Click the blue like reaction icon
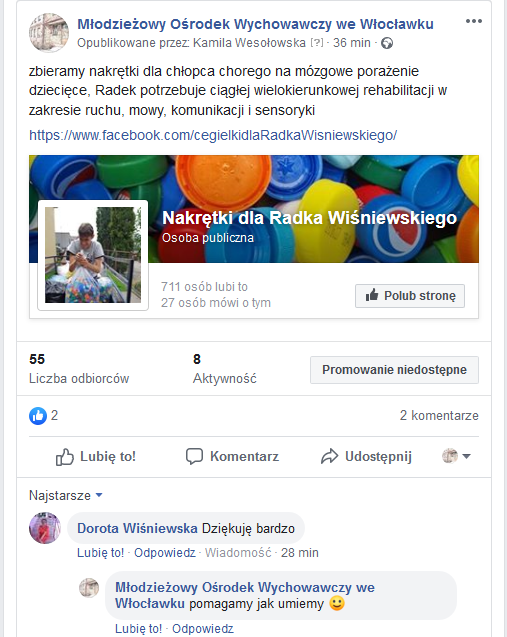The height and width of the screenshot is (637, 507). coord(38,416)
